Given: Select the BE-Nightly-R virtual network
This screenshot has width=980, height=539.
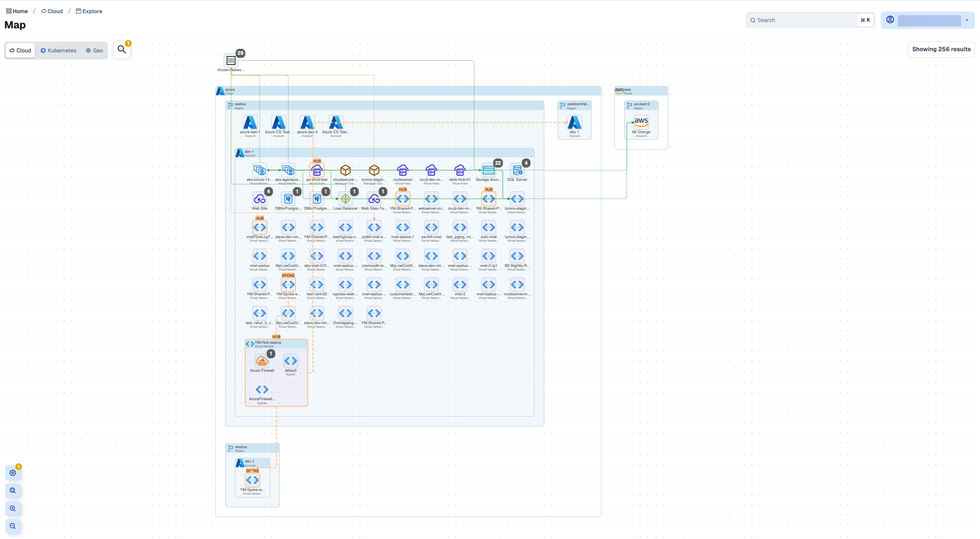Looking at the screenshot, I should 517,256.
